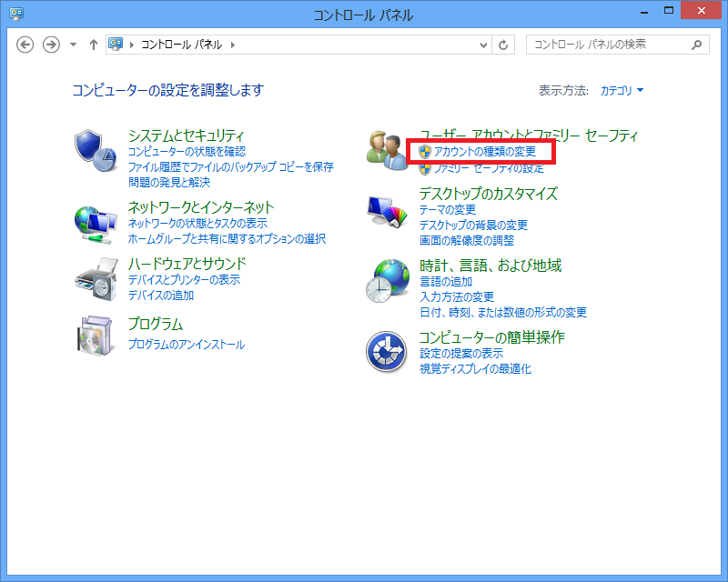
Task: Click the User Accounts people icon
Action: coord(388,150)
